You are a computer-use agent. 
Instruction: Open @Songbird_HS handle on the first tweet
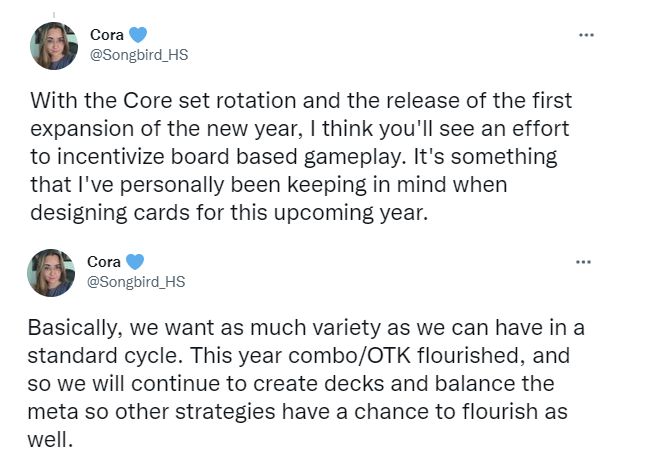145,55
